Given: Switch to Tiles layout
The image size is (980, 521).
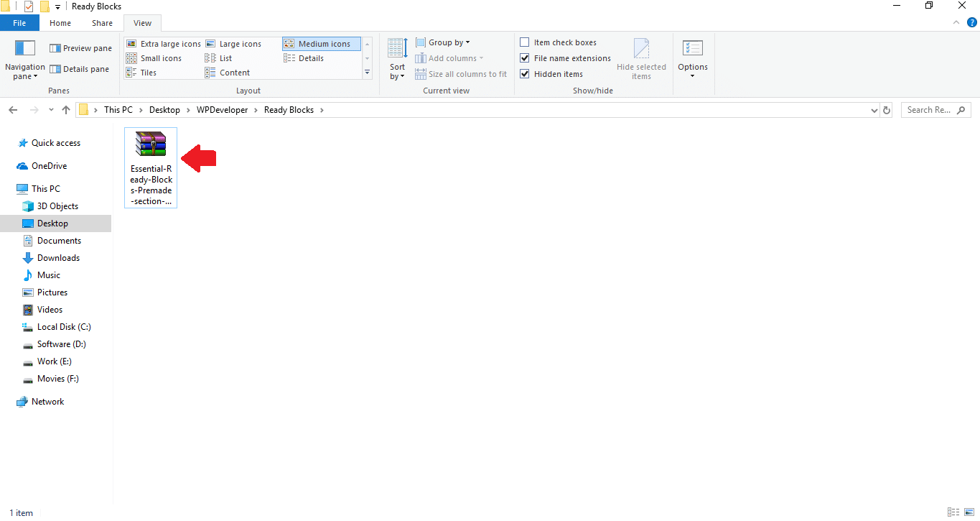Looking at the screenshot, I should pyautogui.click(x=141, y=73).
